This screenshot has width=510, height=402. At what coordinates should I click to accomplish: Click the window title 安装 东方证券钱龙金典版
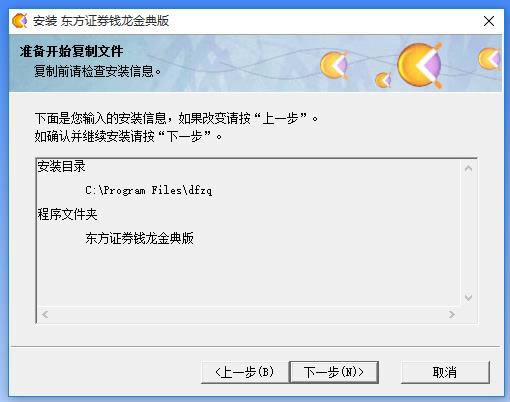tap(101, 21)
